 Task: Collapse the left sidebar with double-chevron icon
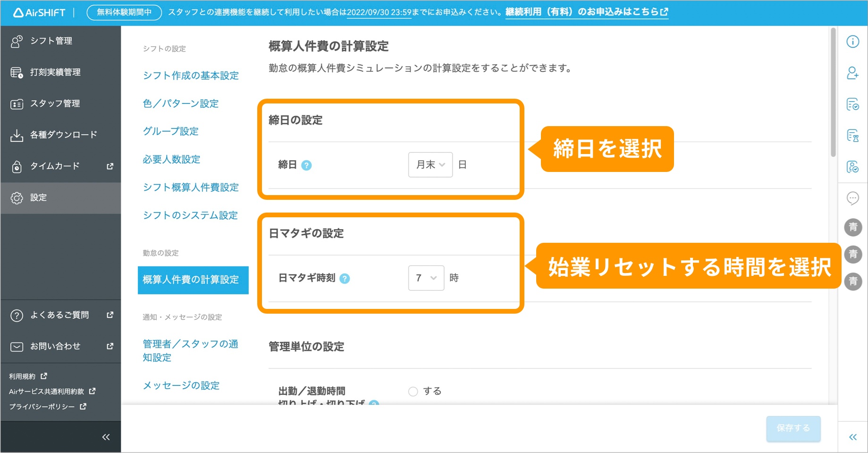pyautogui.click(x=106, y=437)
